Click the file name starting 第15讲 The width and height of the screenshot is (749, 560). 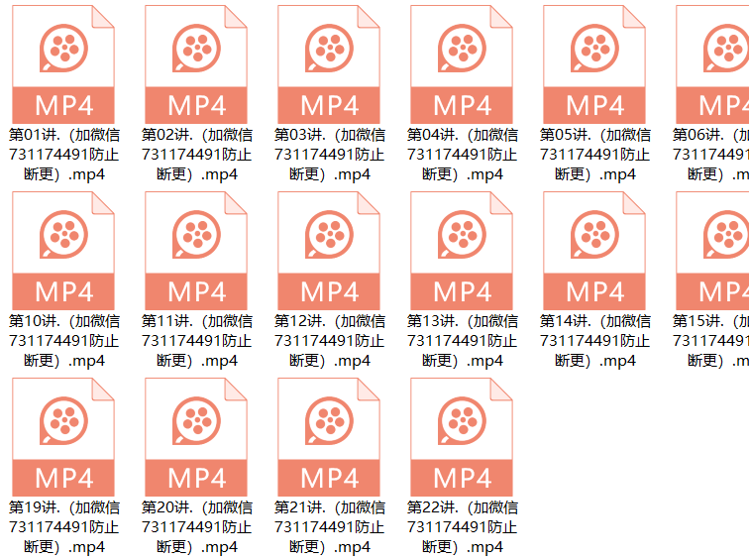point(710,341)
